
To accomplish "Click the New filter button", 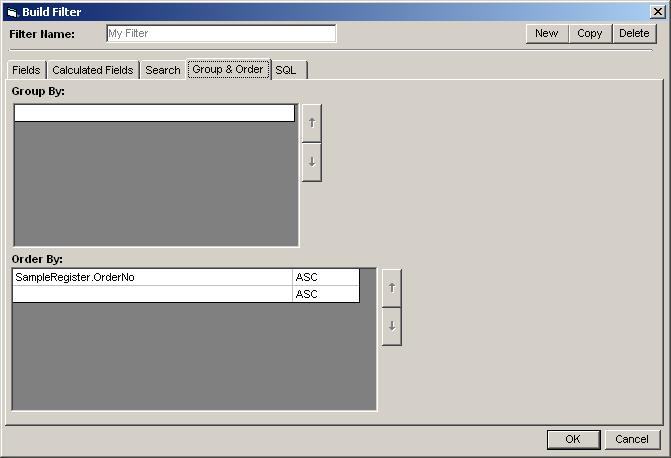I will tap(546, 33).
